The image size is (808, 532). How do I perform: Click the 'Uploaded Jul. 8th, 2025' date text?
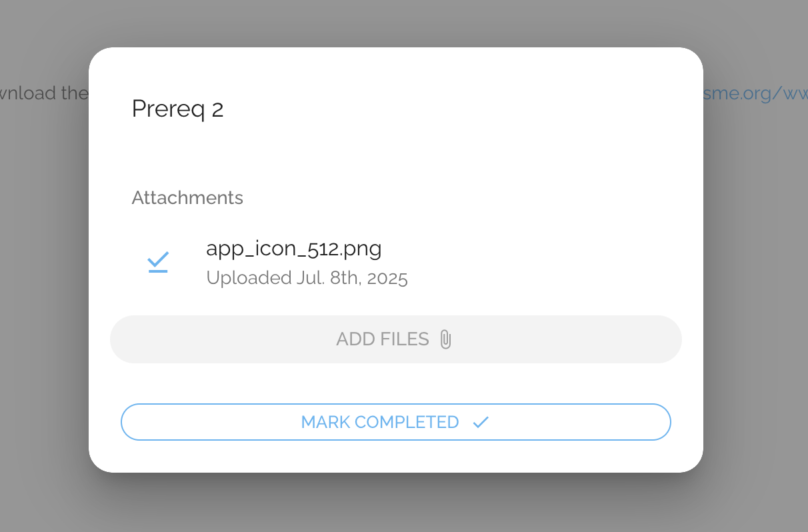pos(307,277)
